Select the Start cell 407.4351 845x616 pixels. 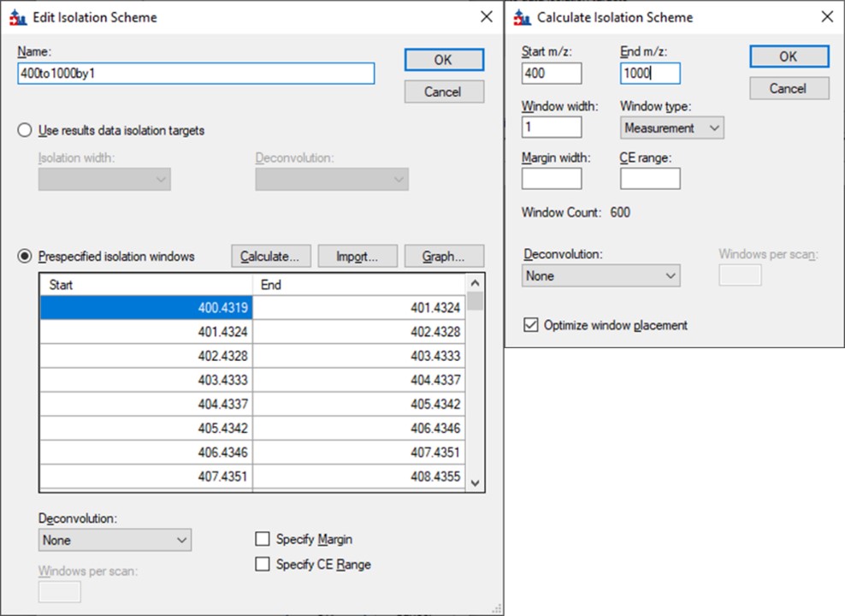[x=146, y=477]
